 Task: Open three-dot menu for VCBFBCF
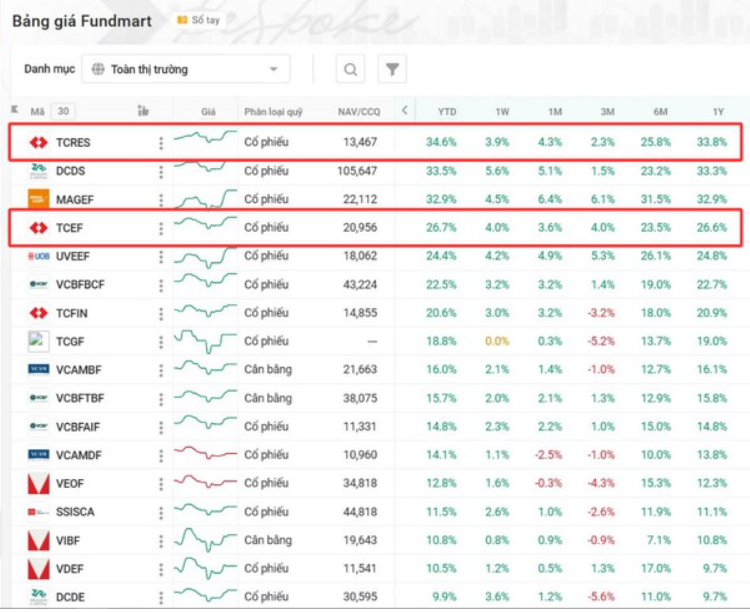pyautogui.click(x=161, y=285)
